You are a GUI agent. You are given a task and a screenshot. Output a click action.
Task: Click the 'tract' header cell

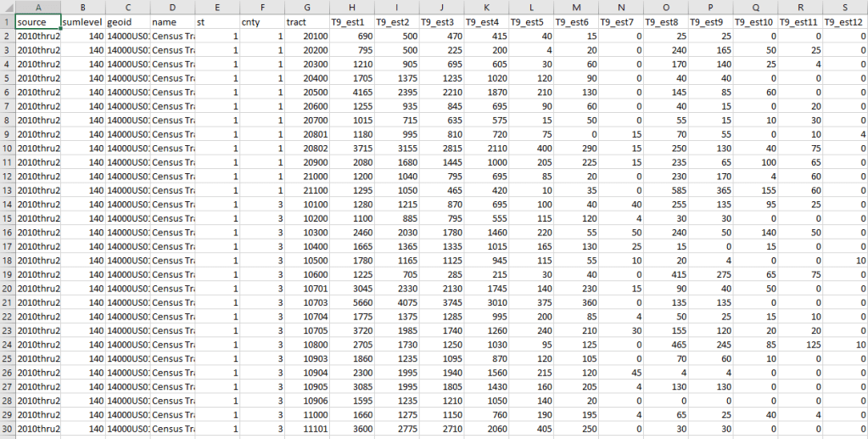coord(305,21)
